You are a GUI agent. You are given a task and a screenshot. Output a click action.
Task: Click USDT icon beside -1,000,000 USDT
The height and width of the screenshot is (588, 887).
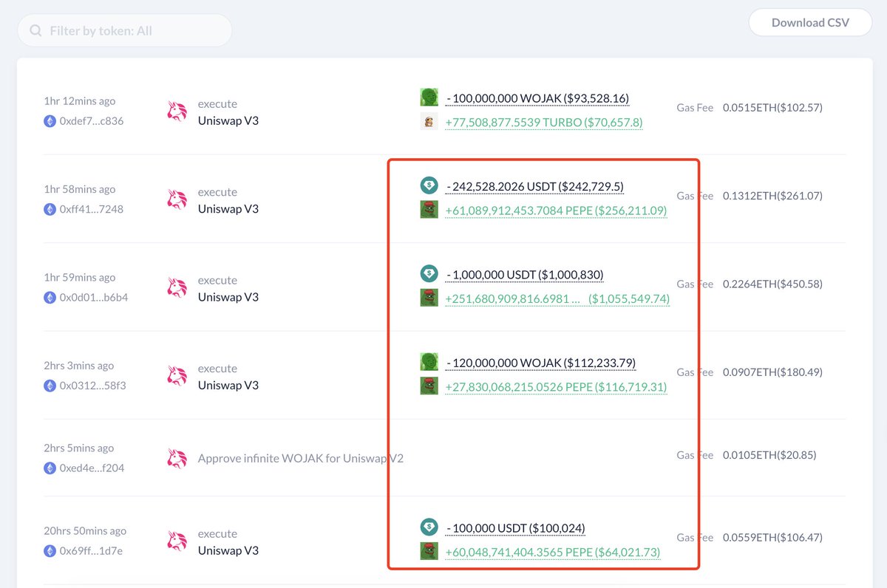[x=429, y=274]
